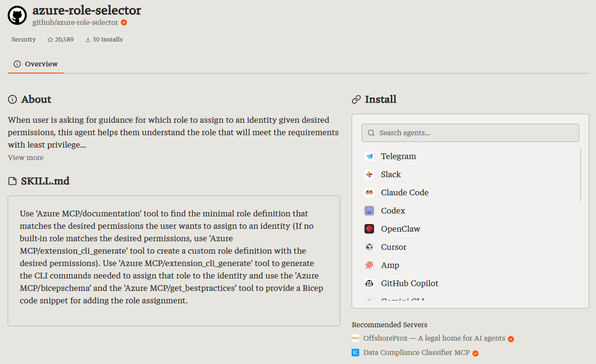The image size is (596, 364).
Task: Click the Security category tag
Action: (x=24, y=40)
